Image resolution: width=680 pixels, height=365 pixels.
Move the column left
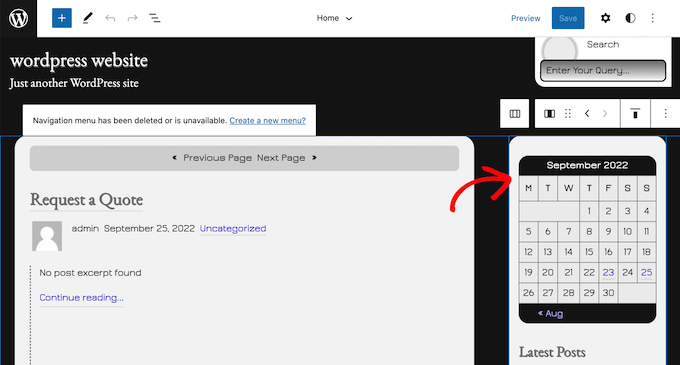(x=587, y=114)
